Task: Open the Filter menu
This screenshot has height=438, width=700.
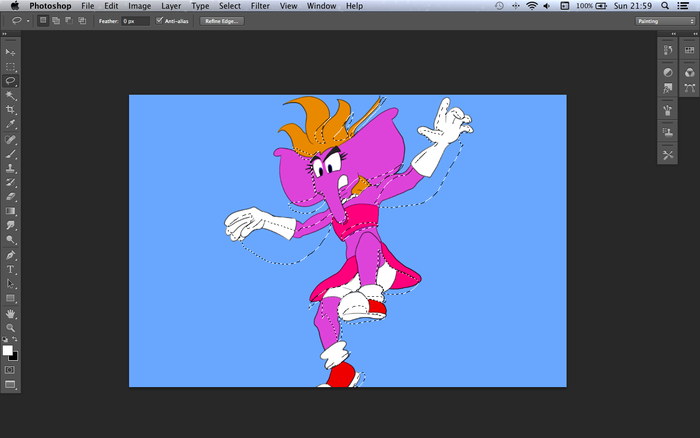Action: 260,6
